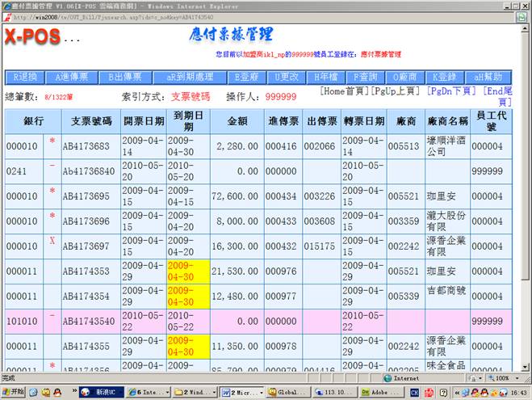
Task: Click the 开始 Start button
Action: pos(14,392)
